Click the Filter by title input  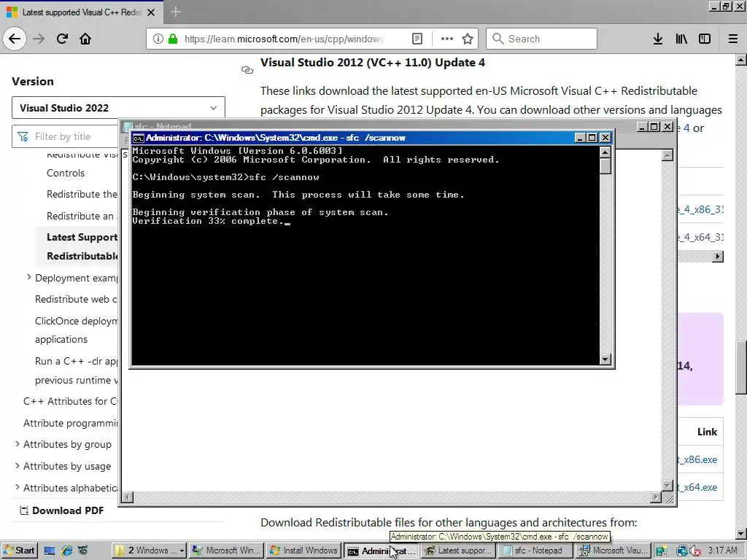click(66, 136)
